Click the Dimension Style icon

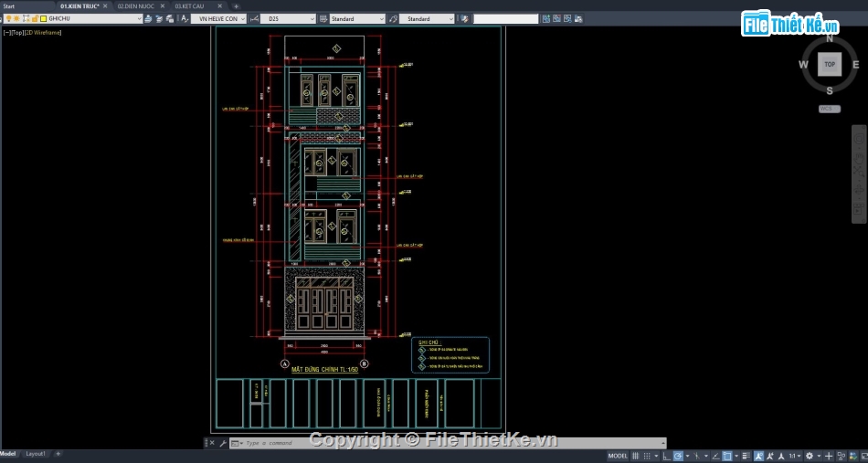[x=254, y=18]
